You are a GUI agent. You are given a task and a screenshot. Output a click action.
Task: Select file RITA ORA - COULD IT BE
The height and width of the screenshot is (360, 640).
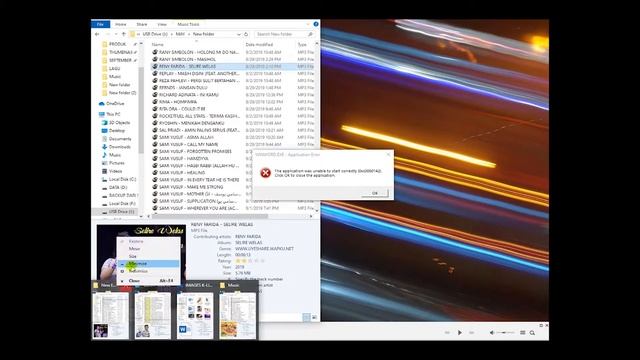pos(182,109)
